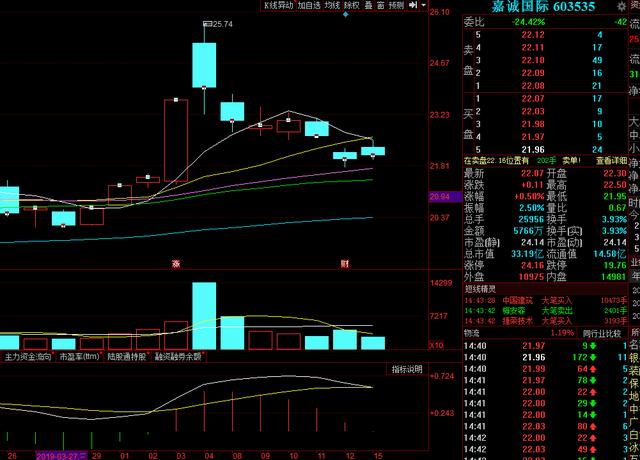Toggle 除权 ex-rights adjustment
Viewport: 640px width, 460px height.
352,5
